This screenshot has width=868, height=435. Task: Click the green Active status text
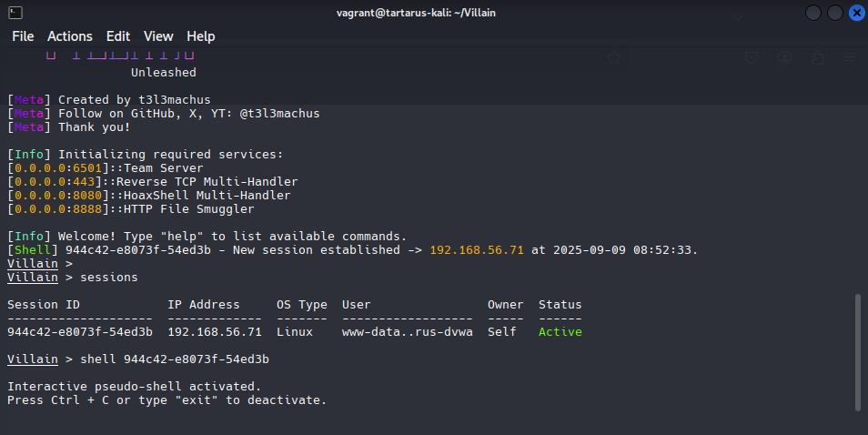pos(560,332)
